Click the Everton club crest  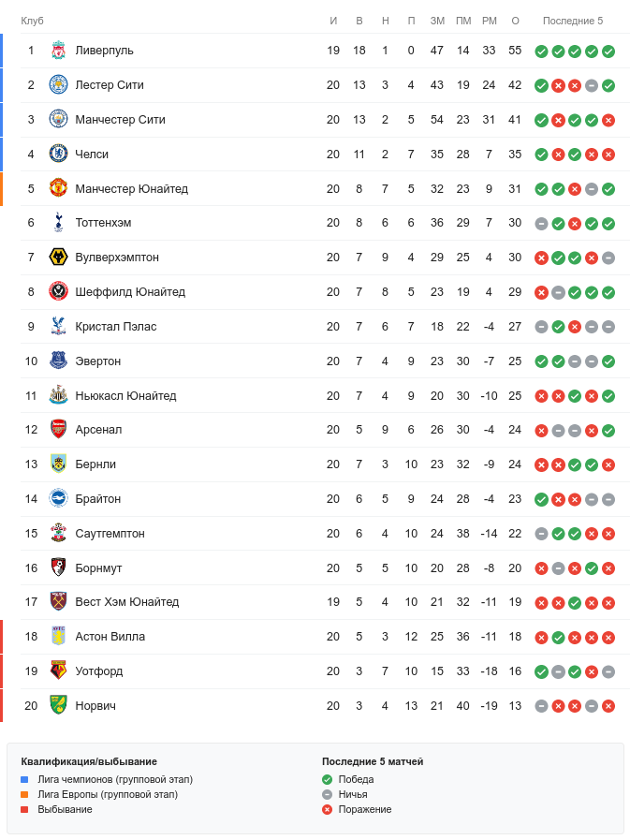coord(58,361)
